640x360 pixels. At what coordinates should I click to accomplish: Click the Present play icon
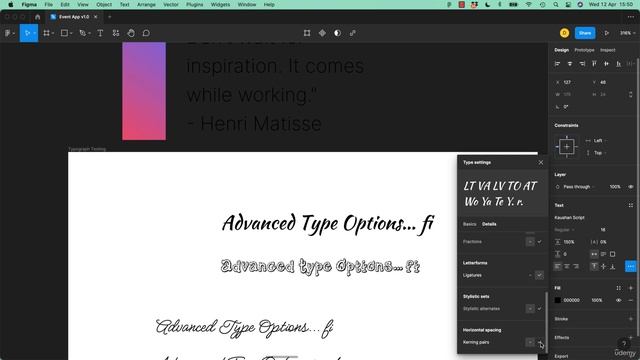607,33
